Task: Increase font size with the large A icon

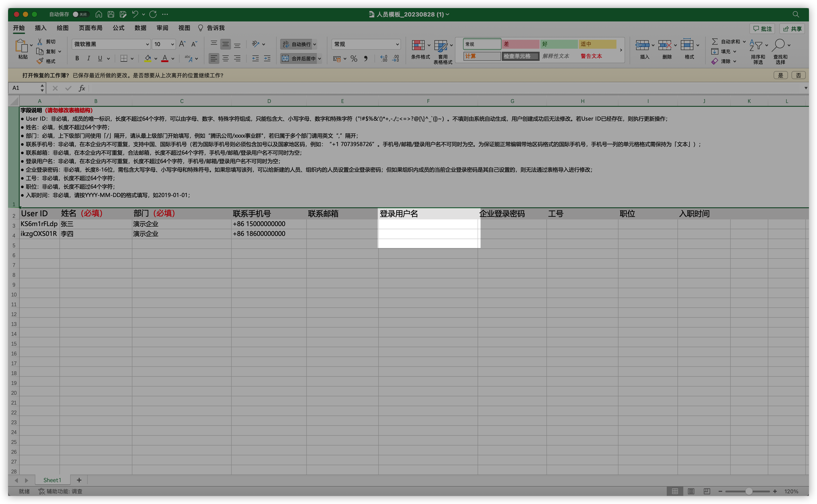Action: tap(182, 44)
